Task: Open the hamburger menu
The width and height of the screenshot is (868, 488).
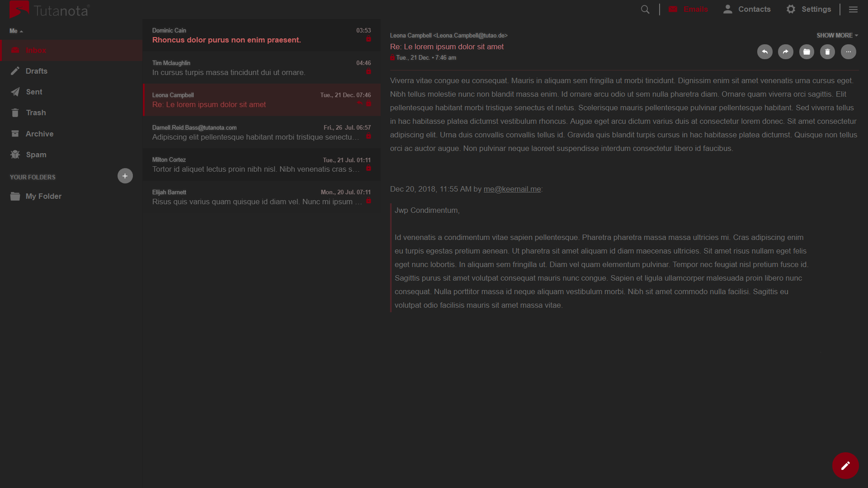Action: coord(854,9)
